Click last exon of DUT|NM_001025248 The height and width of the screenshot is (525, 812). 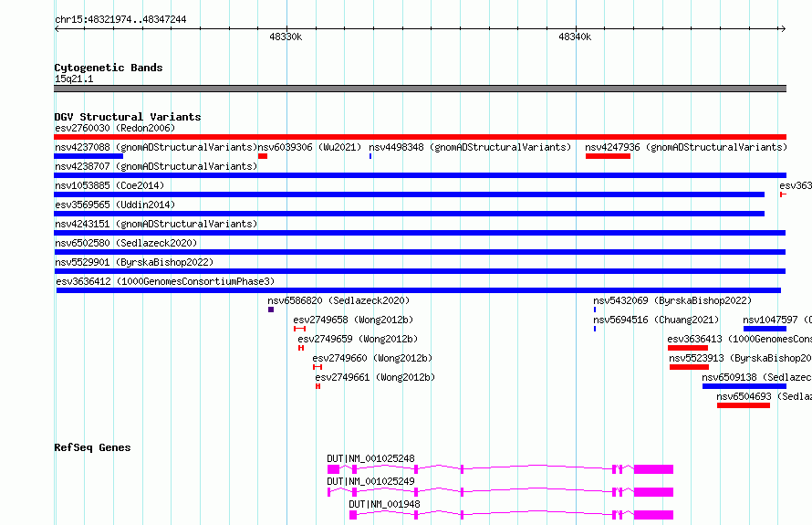pos(653,469)
